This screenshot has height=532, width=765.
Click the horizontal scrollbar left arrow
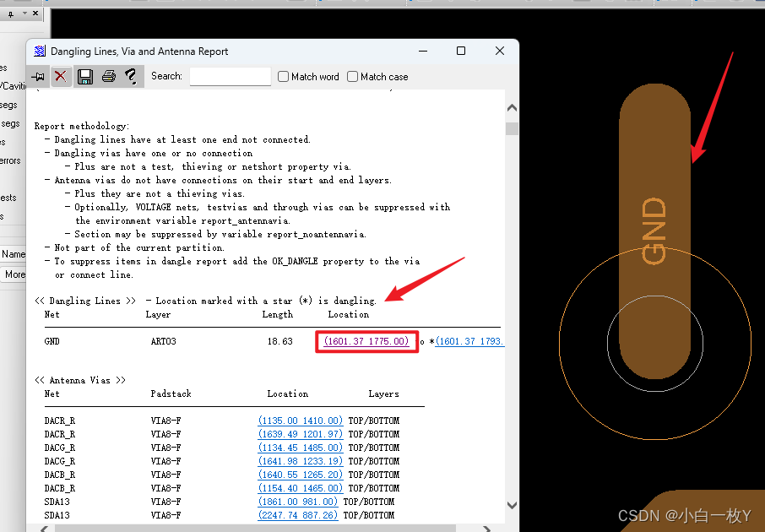point(44,529)
